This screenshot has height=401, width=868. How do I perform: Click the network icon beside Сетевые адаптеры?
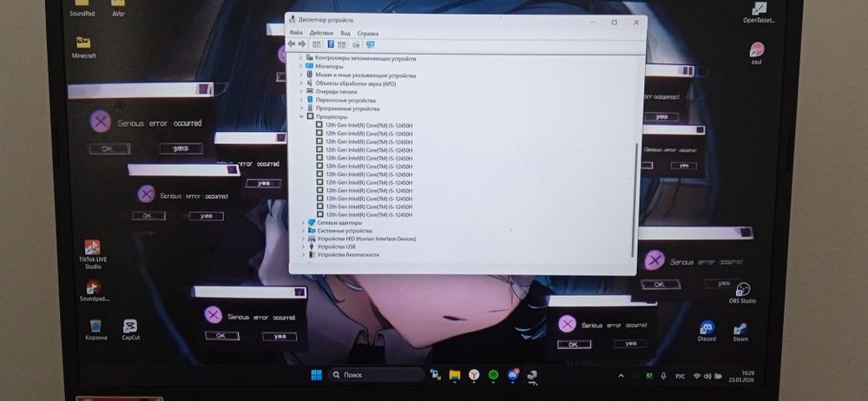tap(311, 222)
